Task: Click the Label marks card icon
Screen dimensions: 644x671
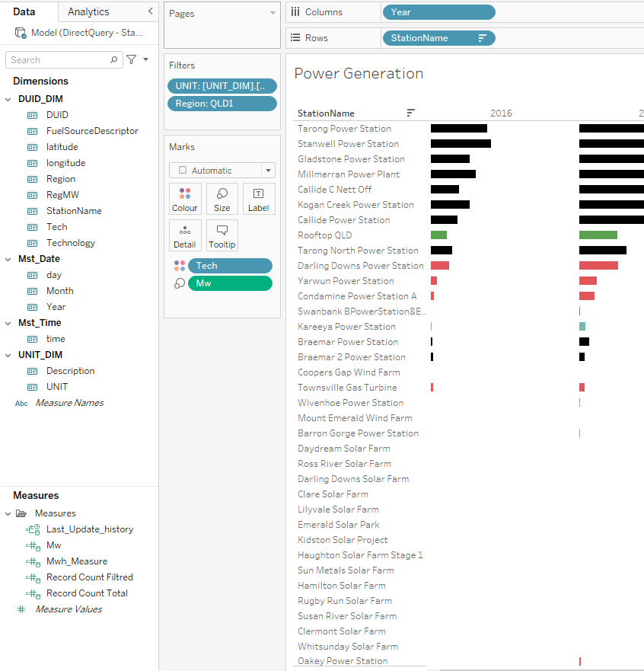Action: pyautogui.click(x=259, y=198)
